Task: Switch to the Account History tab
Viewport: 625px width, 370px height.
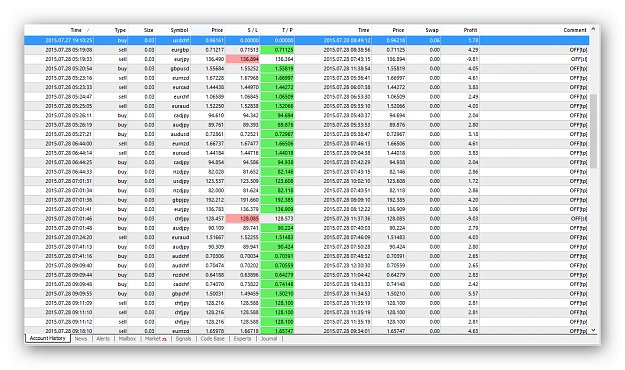Action: click(x=47, y=338)
